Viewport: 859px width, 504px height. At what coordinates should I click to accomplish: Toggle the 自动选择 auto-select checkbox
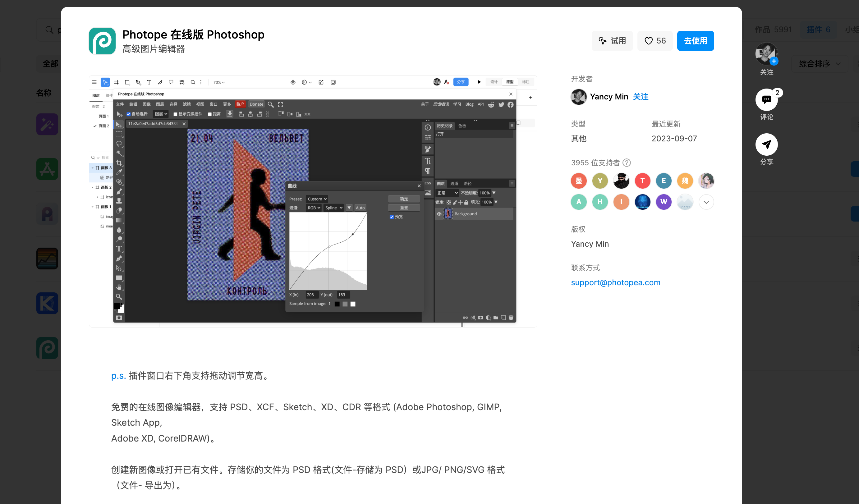(x=129, y=114)
